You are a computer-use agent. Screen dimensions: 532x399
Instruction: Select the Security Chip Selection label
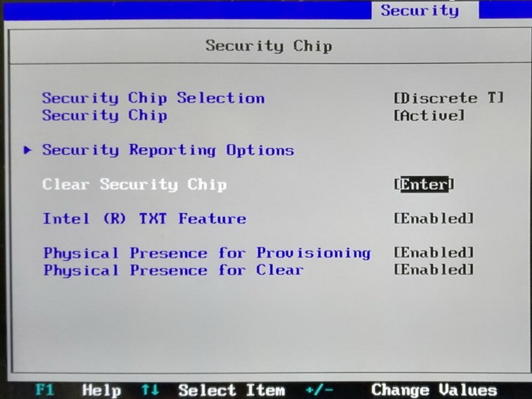pos(153,98)
